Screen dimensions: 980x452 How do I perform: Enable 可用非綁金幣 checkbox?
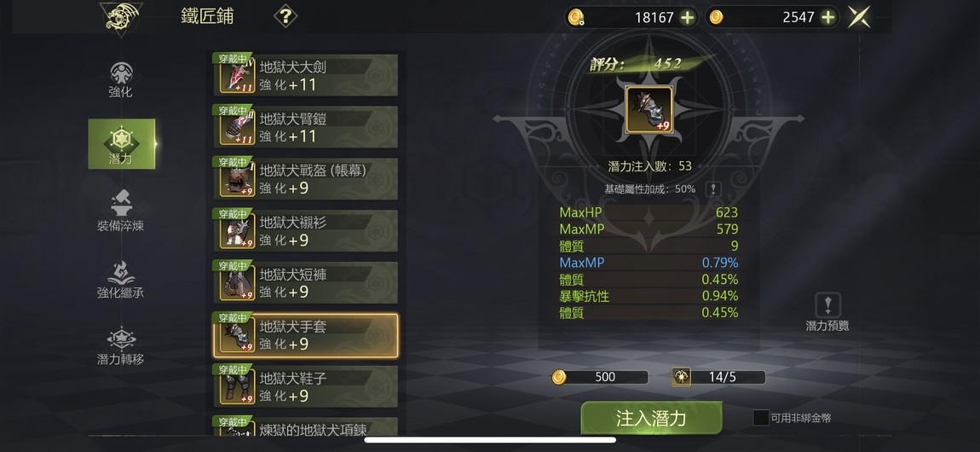coord(761,418)
